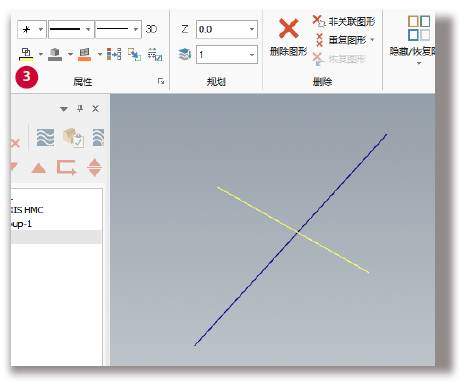This screenshot has height=384, width=471.
Task: Open the Hide/Unhide entities icon
Action: click(419, 28)
